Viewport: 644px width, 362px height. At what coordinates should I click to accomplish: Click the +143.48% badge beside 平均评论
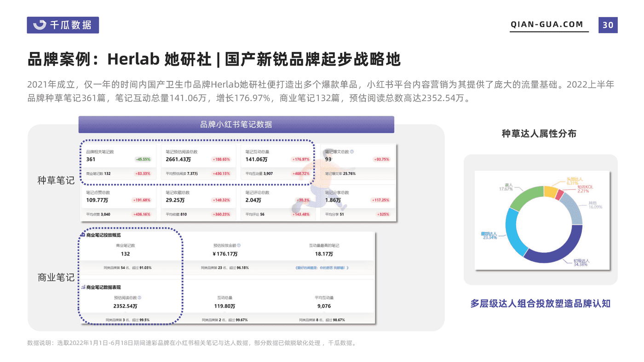301,215
